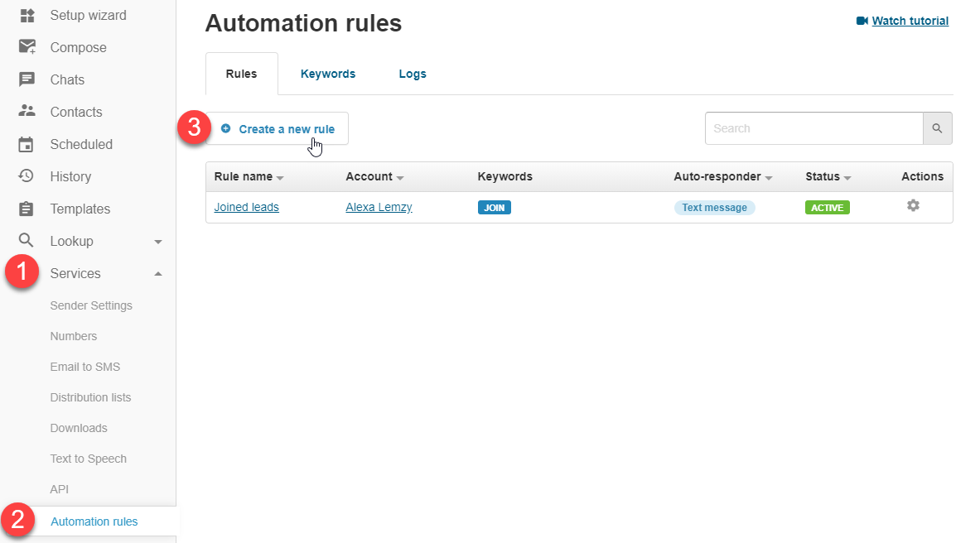Switch to the Keywords tab

328,74
